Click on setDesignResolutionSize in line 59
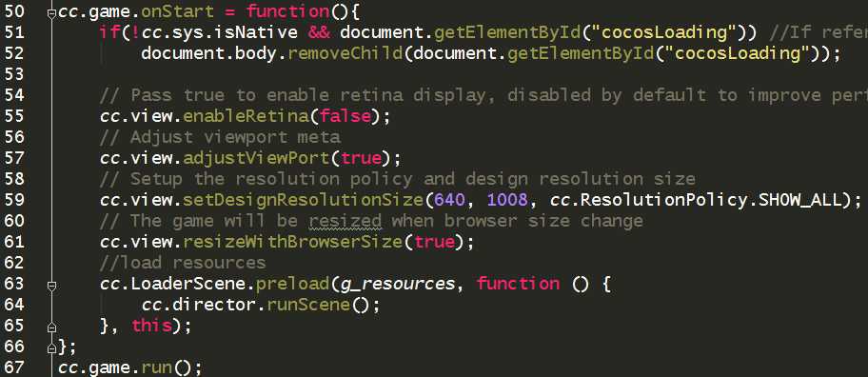The height and width of the screenshot is (377, 868). [303, 201]
